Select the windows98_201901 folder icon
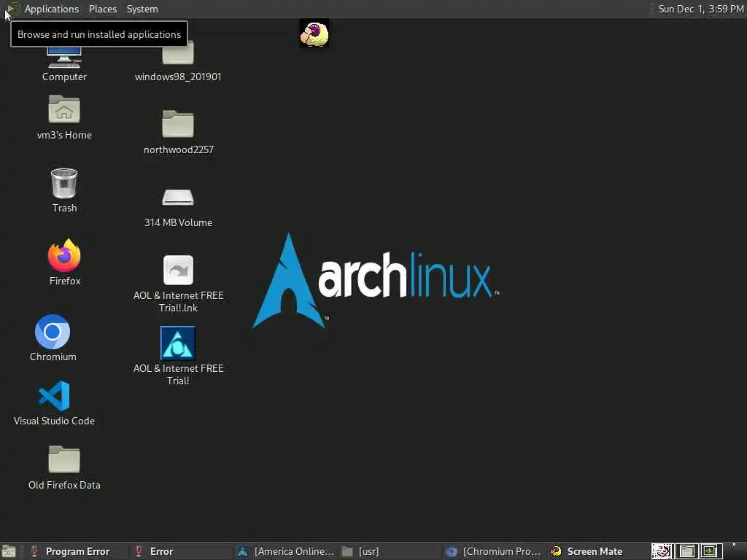This screenshot has width=747, height=560. 178,52
